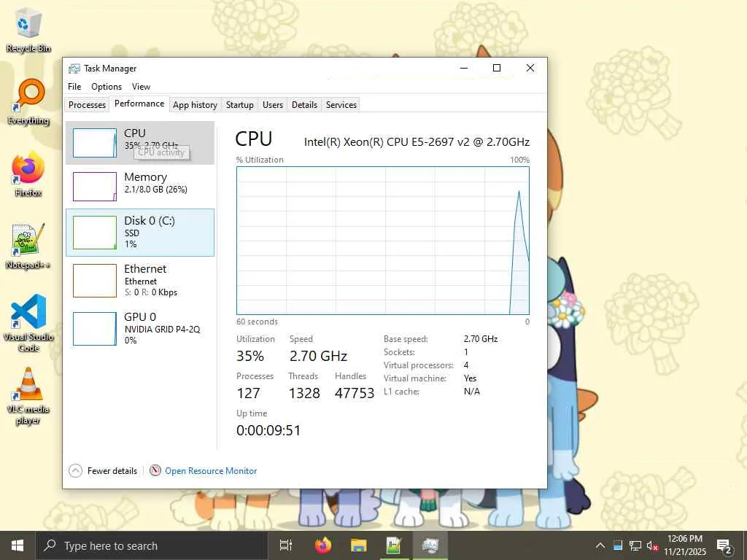Switch to the Processes tab
The width and height of the screenshot is (747, 560).
tap(87, 105)
